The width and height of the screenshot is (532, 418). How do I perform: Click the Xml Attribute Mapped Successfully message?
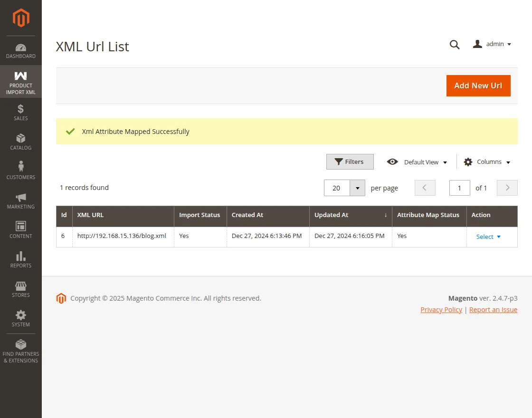(135, 132)
